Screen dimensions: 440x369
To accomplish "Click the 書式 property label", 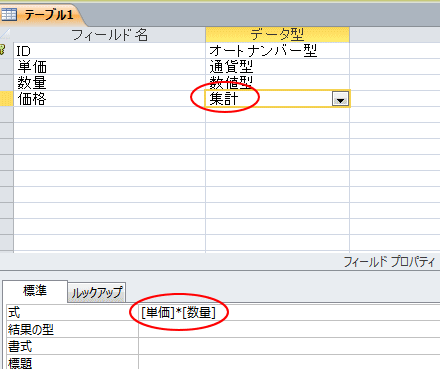I will coord(72,346).
